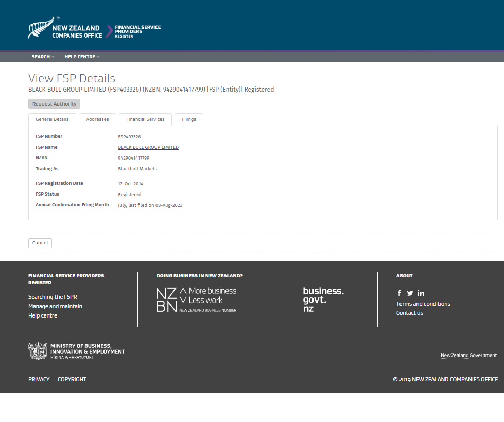504x422 pixels.
Task: View the Filings tab
Action: coord(189,119)
